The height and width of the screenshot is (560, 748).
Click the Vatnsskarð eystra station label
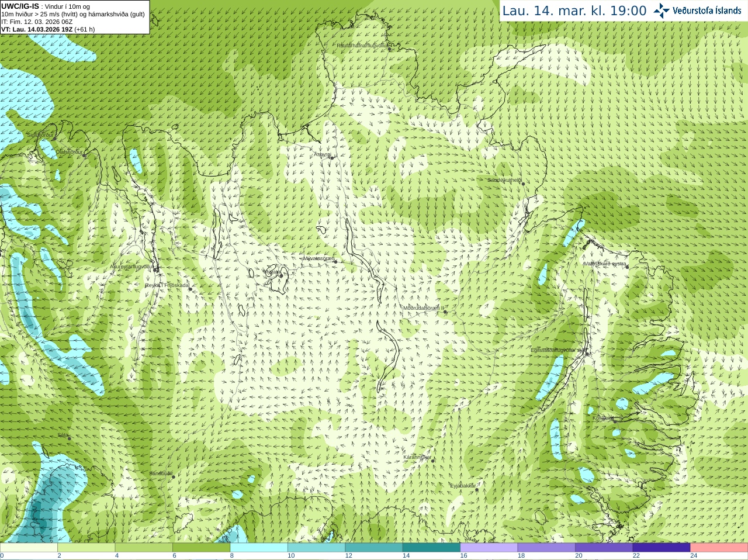tap(605, 264)
